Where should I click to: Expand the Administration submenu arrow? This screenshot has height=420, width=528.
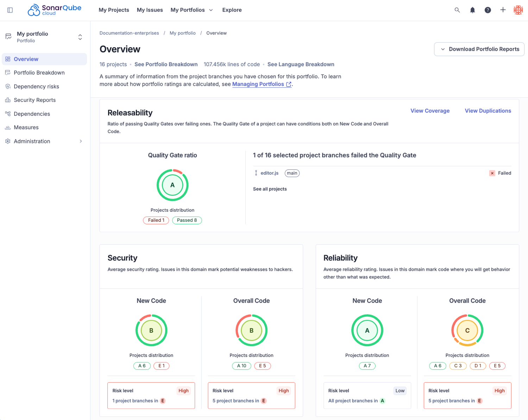tap(81, 141)
